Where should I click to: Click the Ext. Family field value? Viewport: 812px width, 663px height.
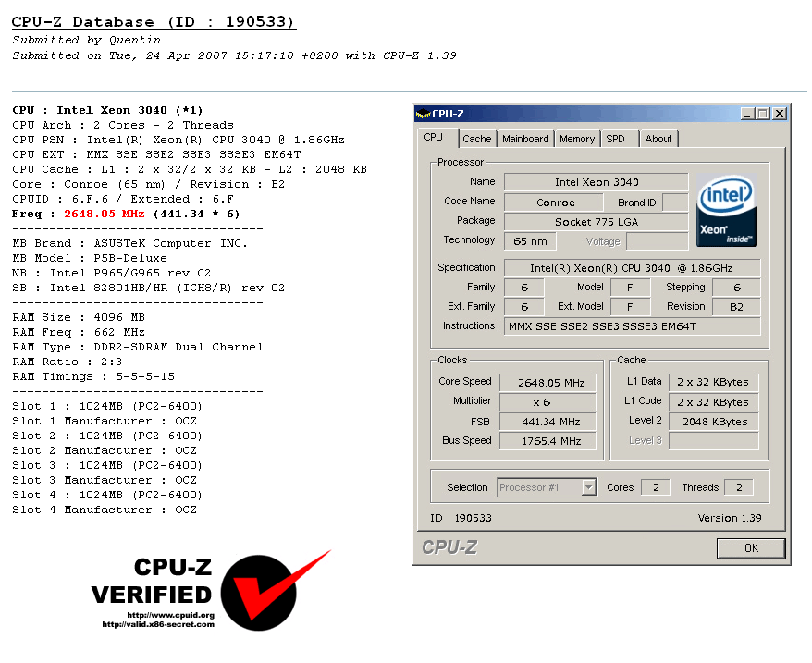click(x=524, y=307)
